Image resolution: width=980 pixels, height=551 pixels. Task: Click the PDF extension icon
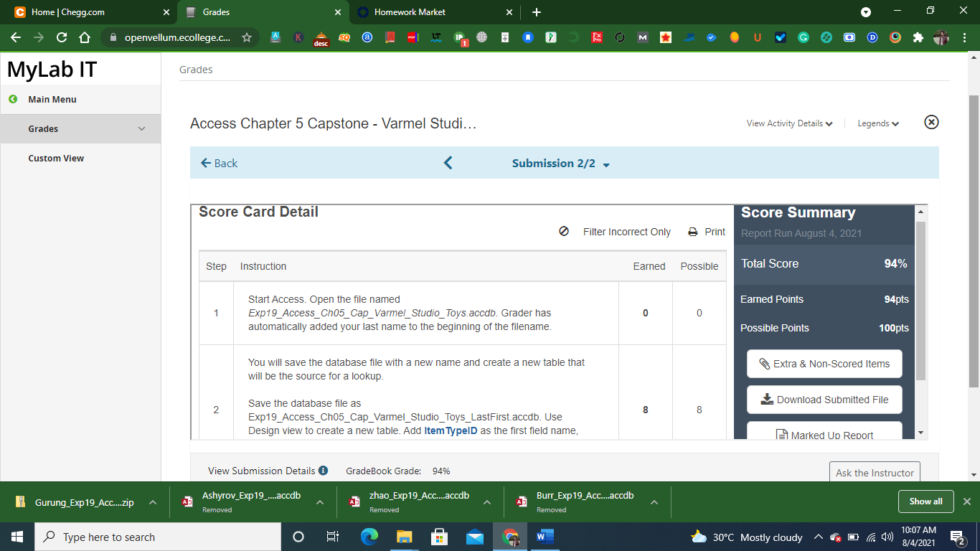tap(413, 37)
